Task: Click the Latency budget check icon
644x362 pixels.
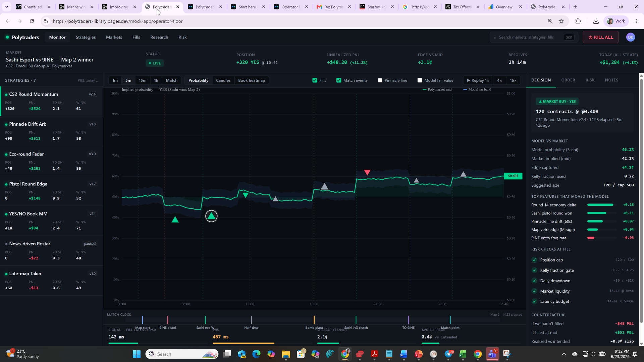Action: tap(535, 301)
